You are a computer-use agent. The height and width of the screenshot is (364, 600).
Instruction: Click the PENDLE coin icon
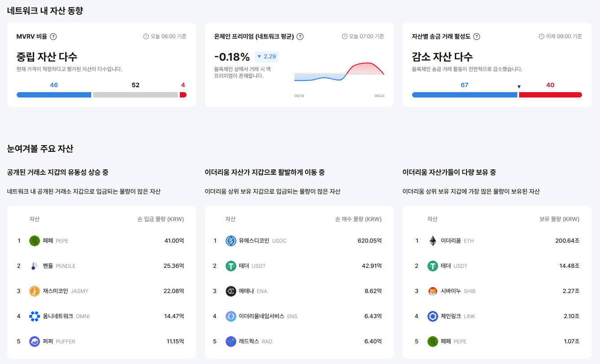35,266
